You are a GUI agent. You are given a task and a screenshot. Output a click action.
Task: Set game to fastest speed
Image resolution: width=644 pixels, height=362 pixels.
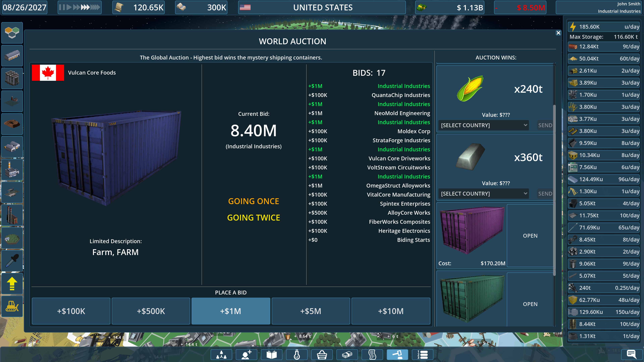tap(95, 7)
